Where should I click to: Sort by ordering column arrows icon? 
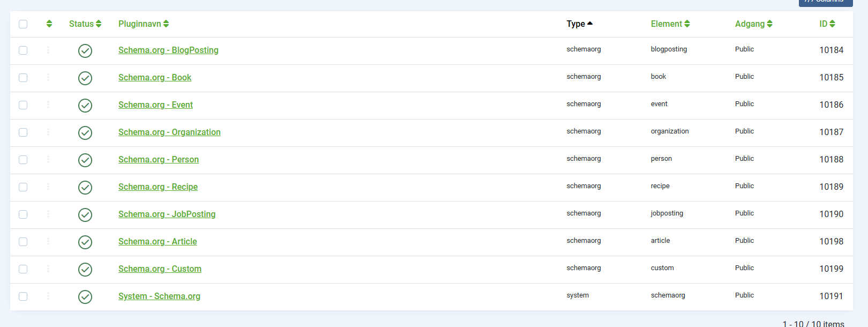49,24
